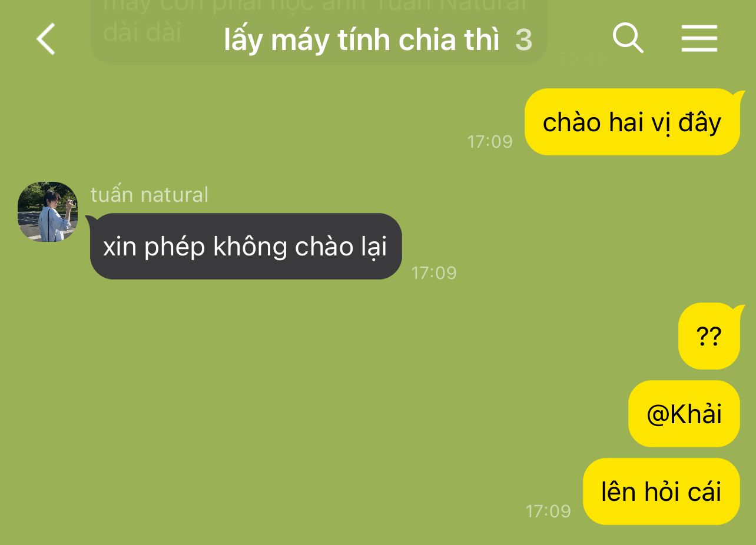The height and width of the screenshot is (545, 756).
Task: Tap the member count '3' beside title
Action: tap(523, 40)
